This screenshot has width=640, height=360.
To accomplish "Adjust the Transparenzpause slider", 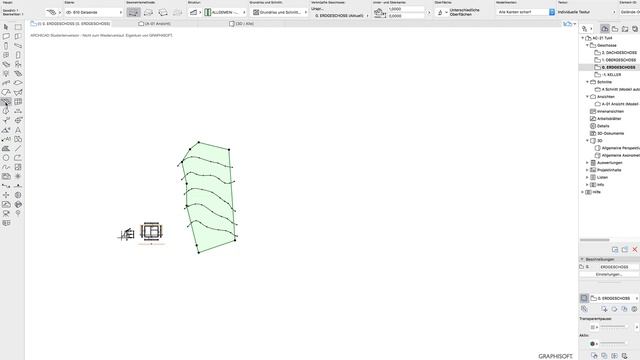I will (x=613, y=327).
